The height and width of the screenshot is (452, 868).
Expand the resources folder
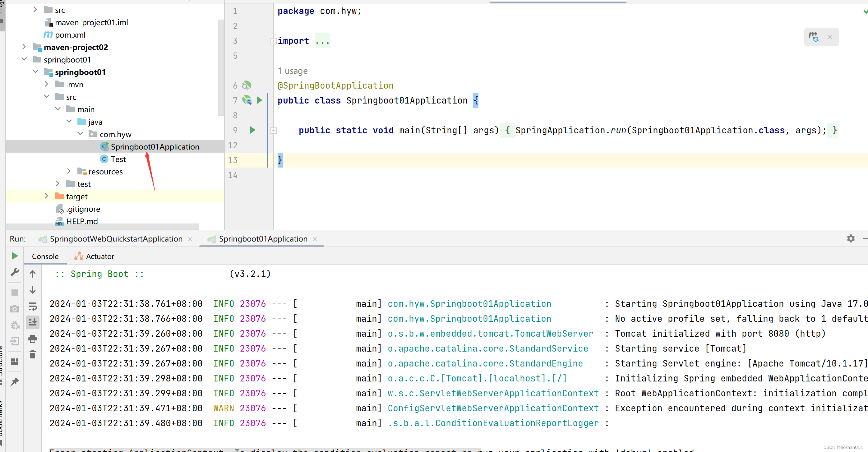69,171
